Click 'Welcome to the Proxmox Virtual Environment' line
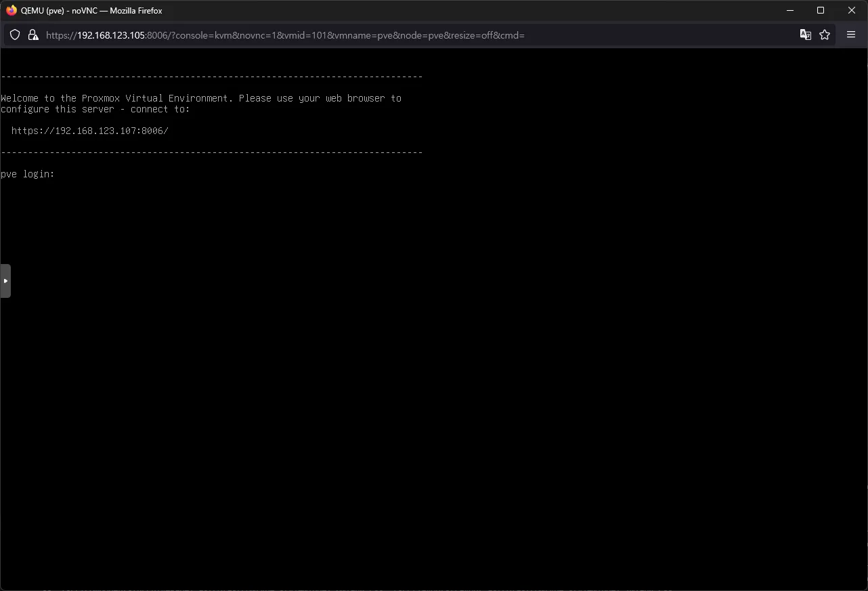This screenshot has width=868, height=591. coord(201,98)
